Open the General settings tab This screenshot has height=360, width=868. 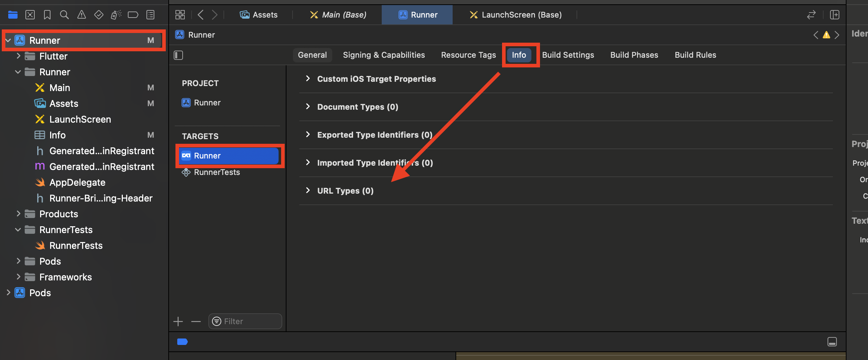(x=312, y=55)
